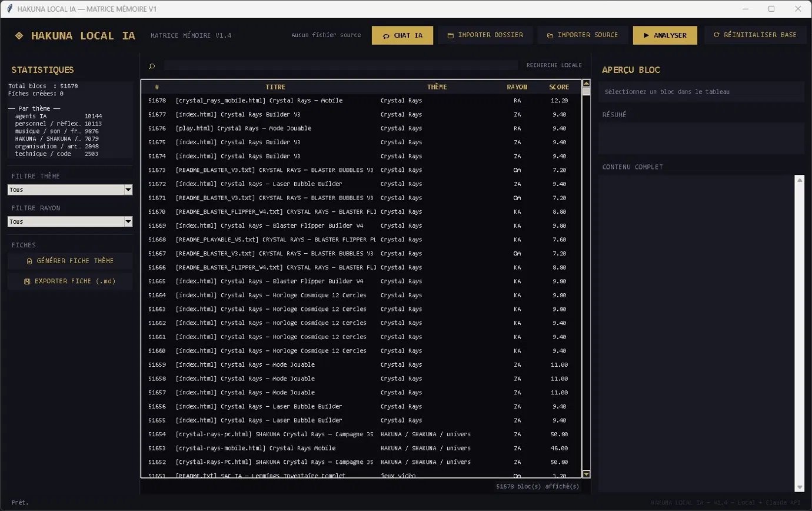Click the diamond logo icon beside HAKUNA LOCAL IA
Image resolution: width=812 pixels, height=511 pixels.
(19, 35)
